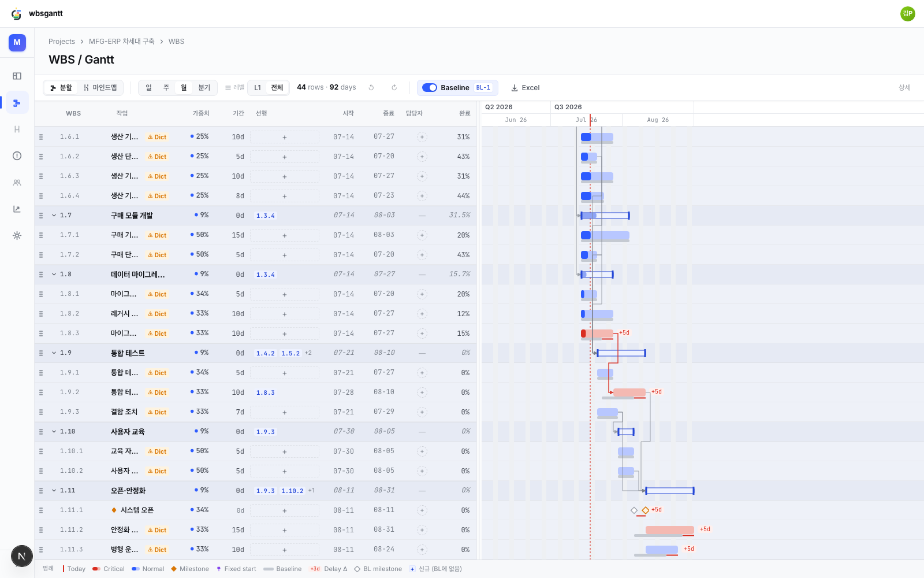The image size is (924, 578).
Task: Click duration cell 15d of row 1.7.1
Action: [238, 235]
